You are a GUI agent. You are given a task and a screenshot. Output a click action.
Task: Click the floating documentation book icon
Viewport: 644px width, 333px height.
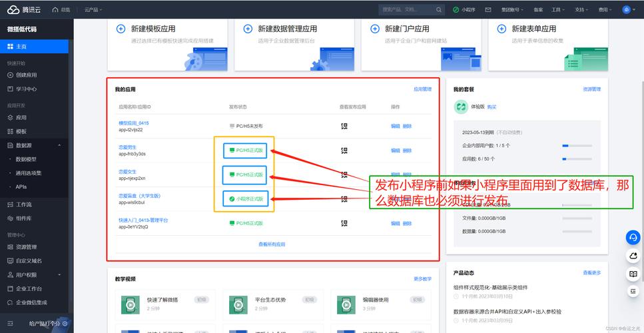(x=633, y=274)
